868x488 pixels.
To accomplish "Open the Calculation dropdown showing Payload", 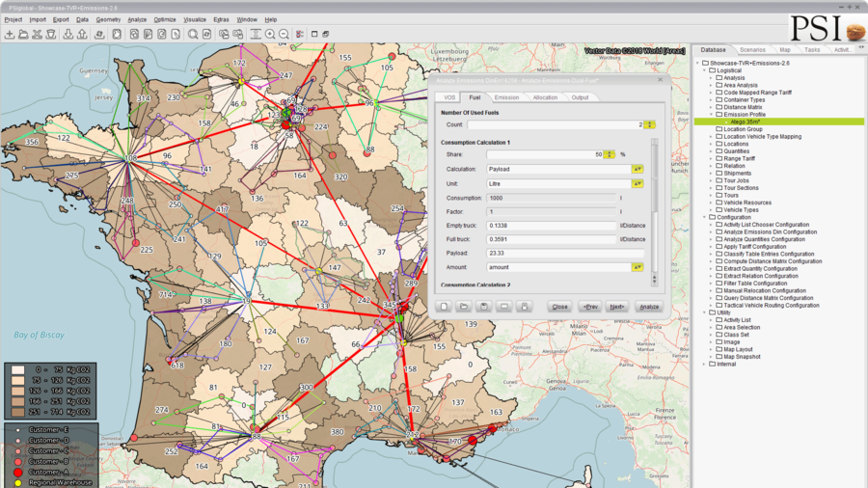I will point(637,169).
